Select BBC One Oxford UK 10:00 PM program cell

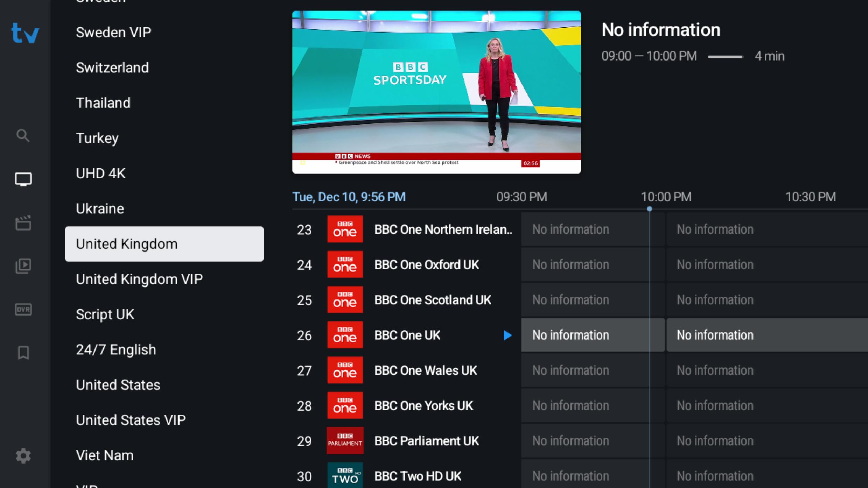(767, 265)
